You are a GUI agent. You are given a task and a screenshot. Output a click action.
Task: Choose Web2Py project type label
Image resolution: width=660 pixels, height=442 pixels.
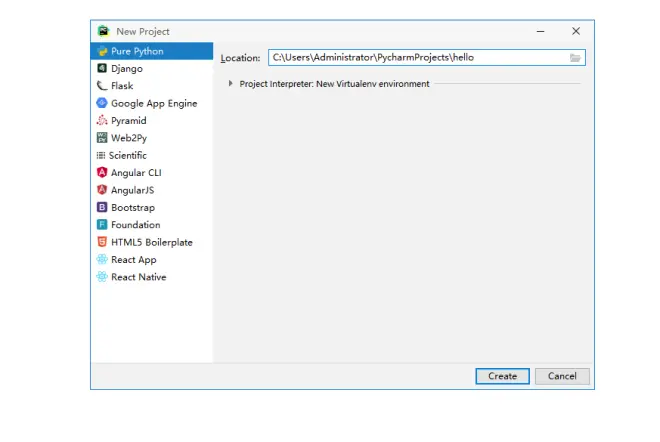pos(129,138)
